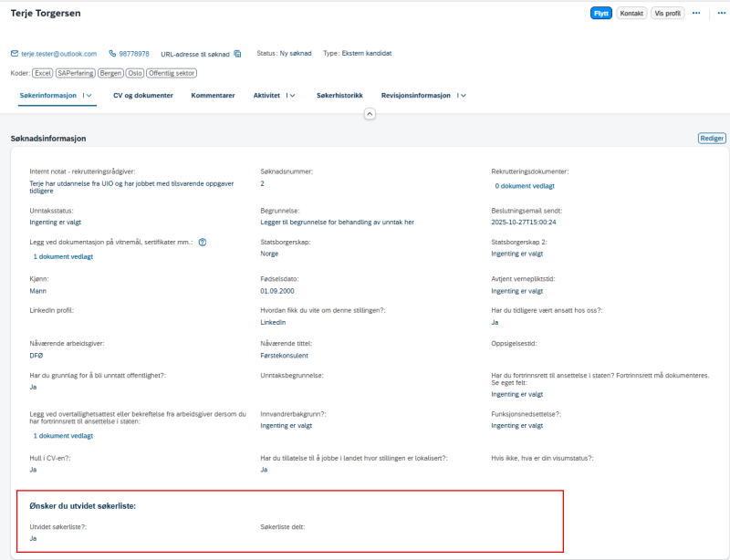Image resolution: width=730 pixels, height=560 pixels.
Task: Click the Type: Ekstern kandidat text
Action: pyautogui.click(x=357, y=53)
